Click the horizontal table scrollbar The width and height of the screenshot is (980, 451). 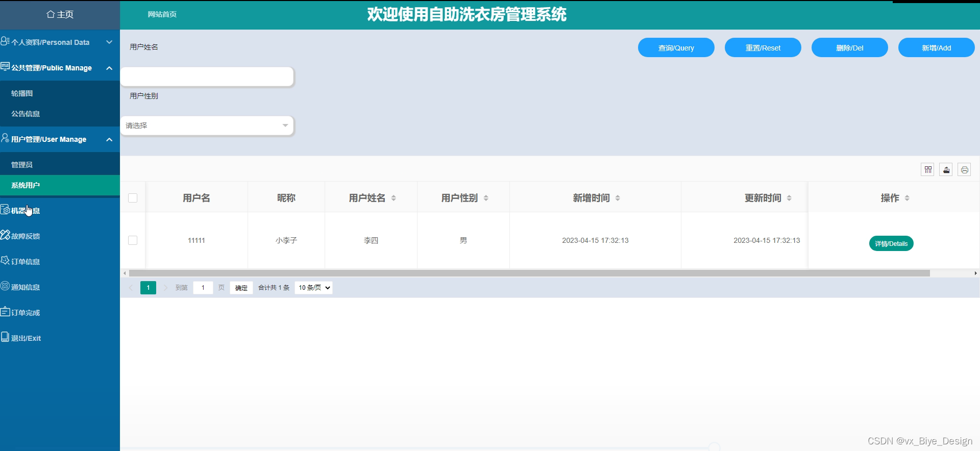tap(529, 273)
